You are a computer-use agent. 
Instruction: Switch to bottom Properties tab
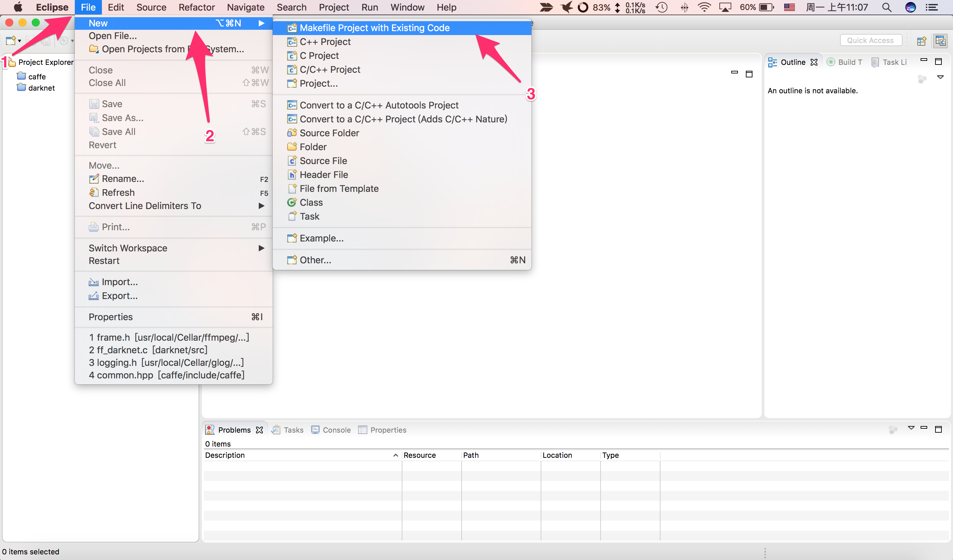coord(382,430)
